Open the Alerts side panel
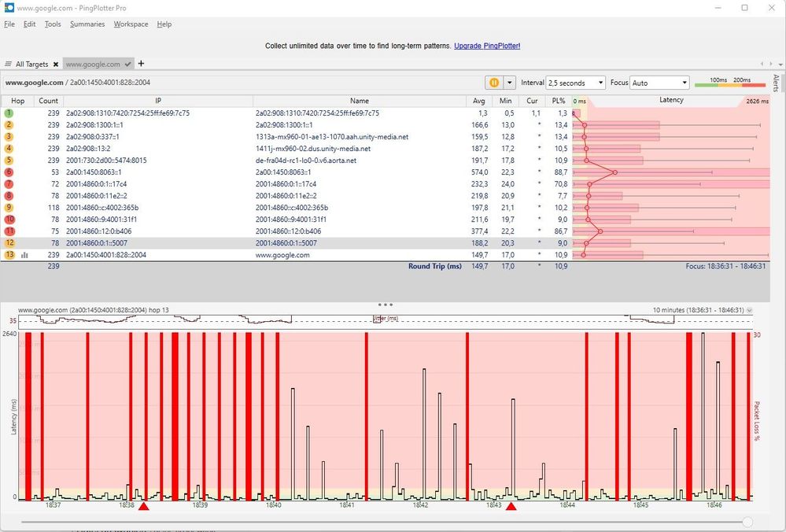The width and height of the screenshot is (786, 532). tap(776, 83)
